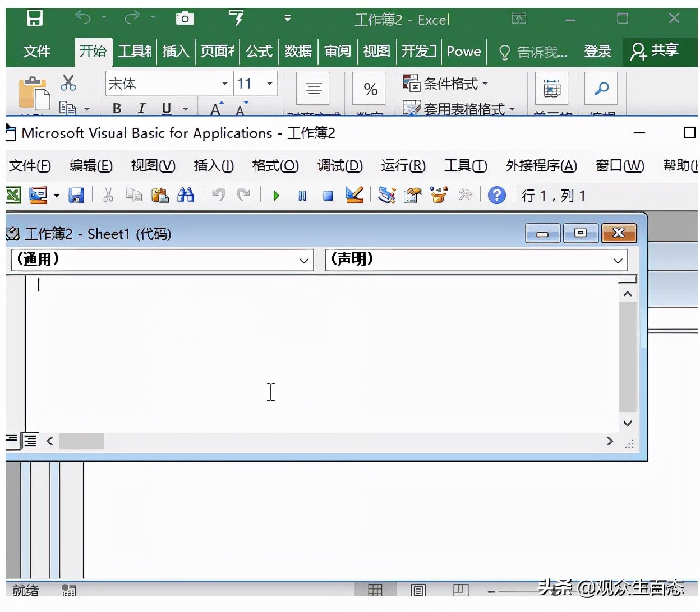Open the Properties window from the VBA toolbar
The width and height of the screenshot is (700, 612).
pos(412,195)
